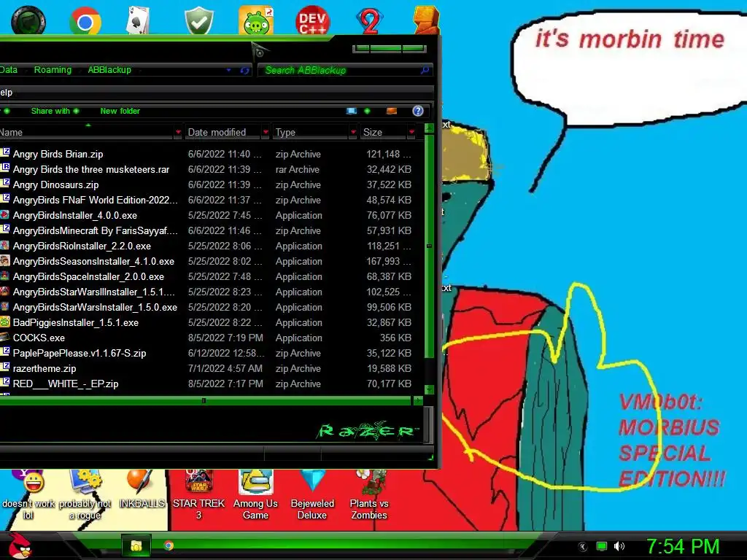Sort by the Date modified column header
Screen dimensions: 747x560
(x=223, y=132)
